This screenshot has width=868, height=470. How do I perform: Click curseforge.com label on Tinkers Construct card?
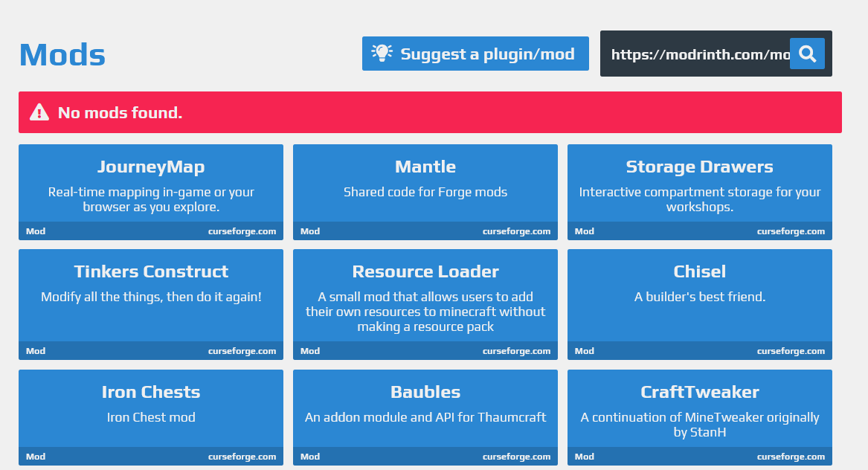pyautogui.click(x=242, y=351)
